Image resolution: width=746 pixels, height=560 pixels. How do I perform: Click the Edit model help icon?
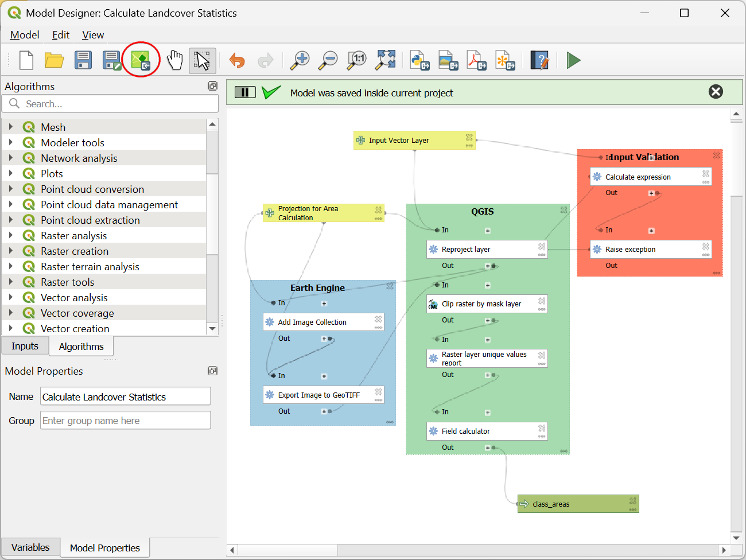click(539, 60)
